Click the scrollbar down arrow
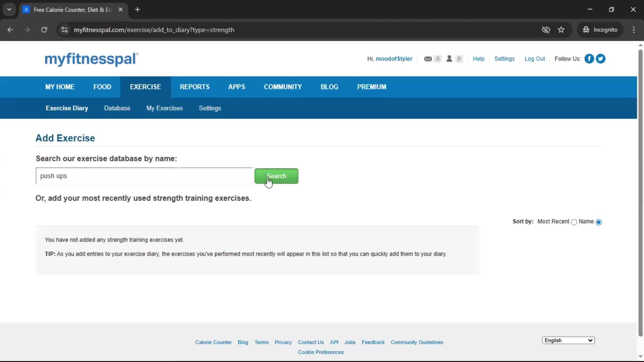 [640, 357]
